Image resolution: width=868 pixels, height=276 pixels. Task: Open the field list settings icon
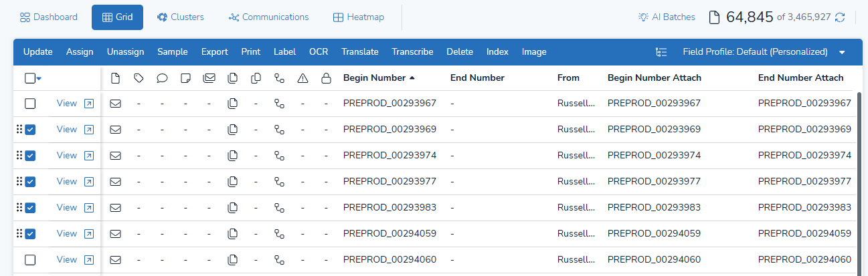pos(661,52)
